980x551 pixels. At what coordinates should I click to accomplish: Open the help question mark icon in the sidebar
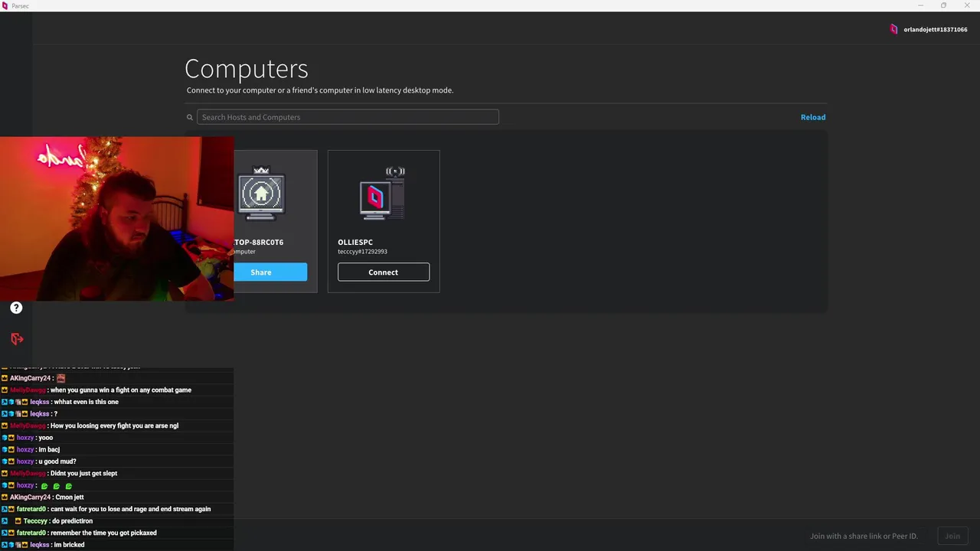(x=16, y=308)
